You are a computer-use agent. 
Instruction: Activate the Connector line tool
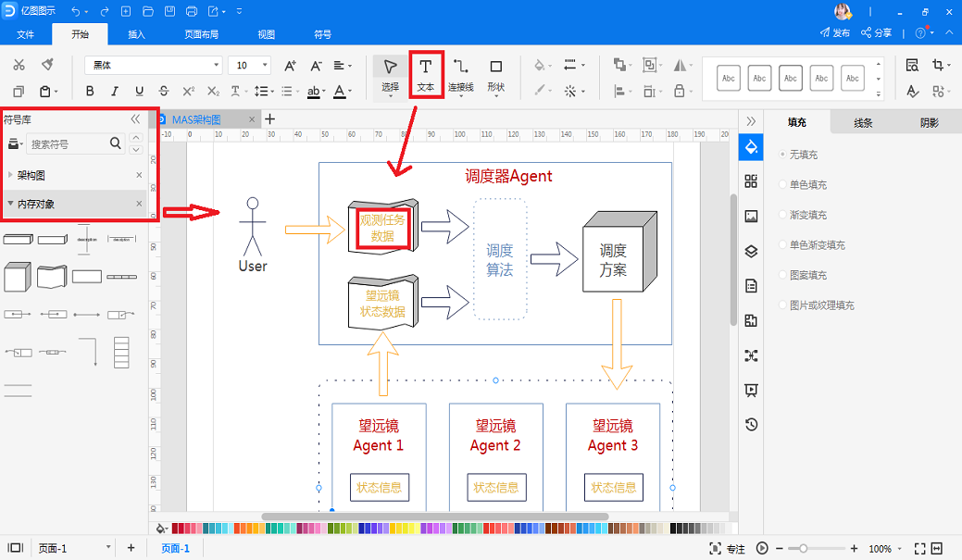pos(460,73)
